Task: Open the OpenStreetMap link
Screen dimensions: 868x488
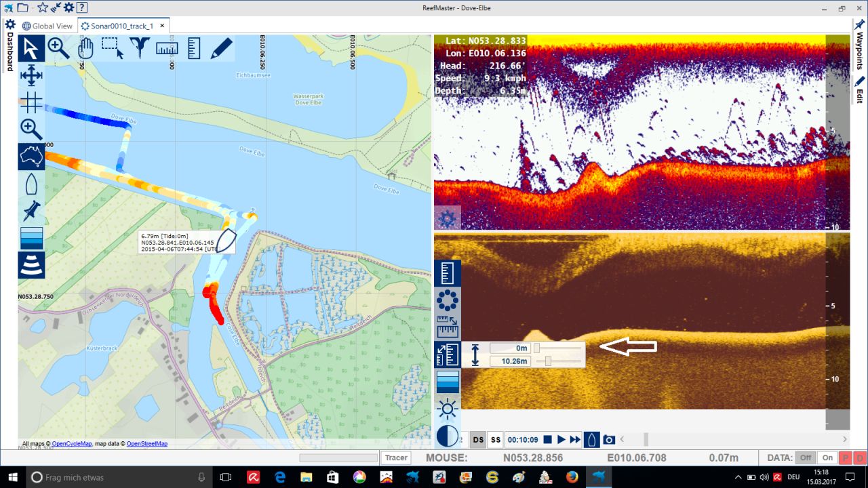Action: tap(146, 444)
